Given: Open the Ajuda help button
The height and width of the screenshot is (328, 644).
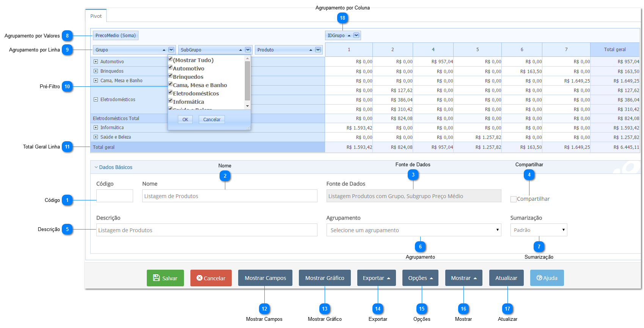Looking at the screenshot, I should [547, 278].
